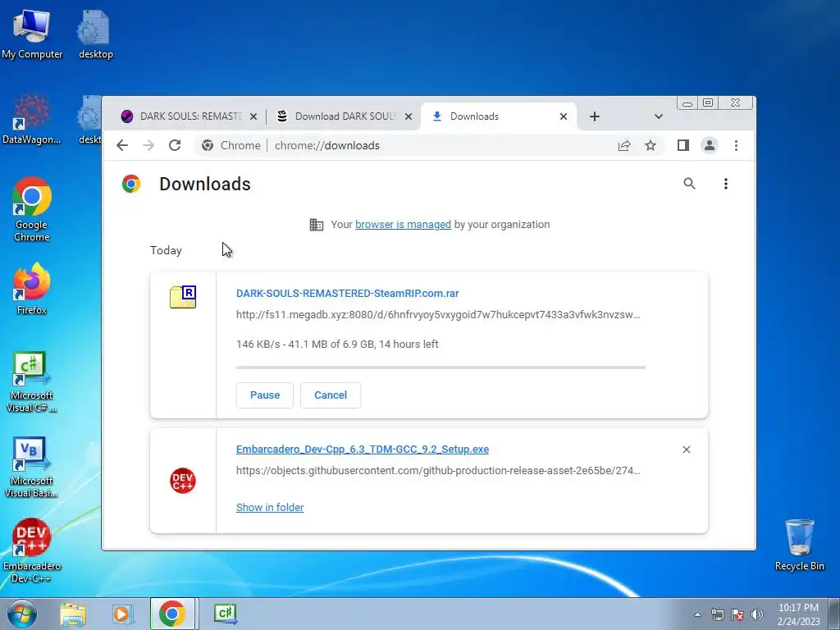Pause the Dark Souls download

click(x=265, y=395)
